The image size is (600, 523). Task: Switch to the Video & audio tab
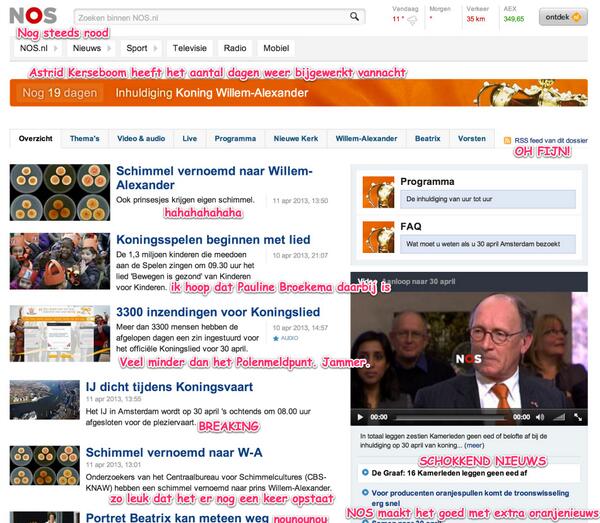click(141, 138)
